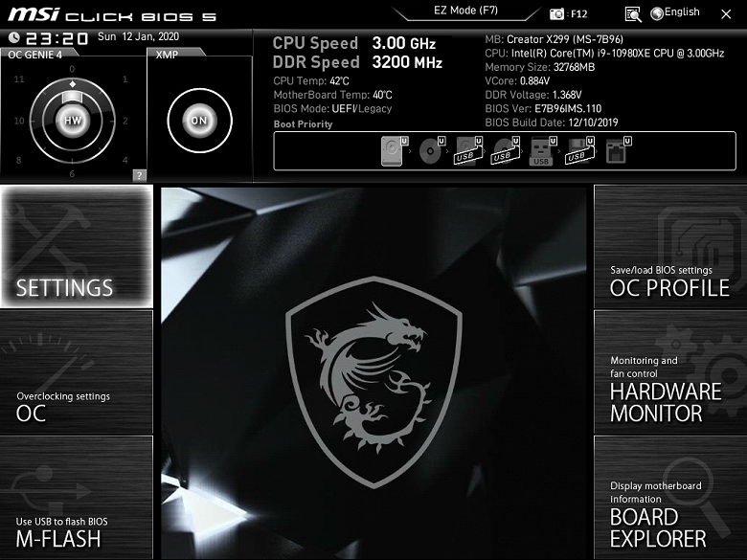Image resolution: width=747 pixels, height=560 pixels.
Task: Select position 10 on the OC Genie dial
Action: pyautogui.click(x=19, y=121)
